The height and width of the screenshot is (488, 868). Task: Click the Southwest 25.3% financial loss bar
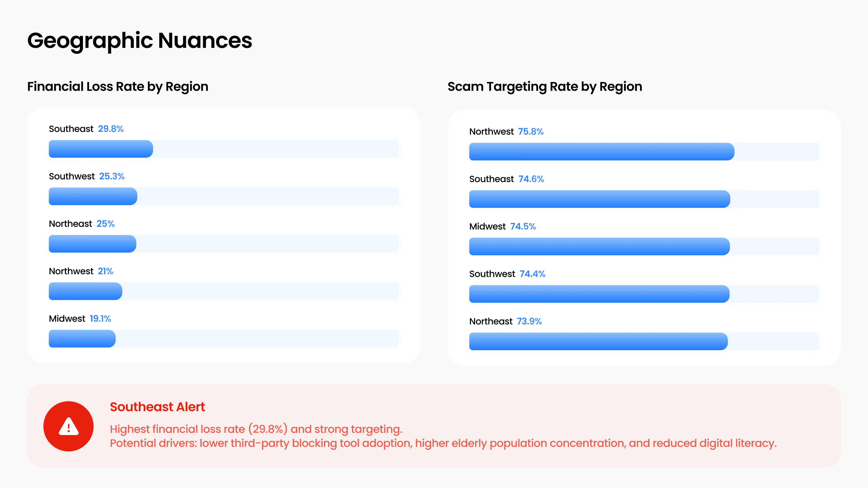click(x=93, y=196)
